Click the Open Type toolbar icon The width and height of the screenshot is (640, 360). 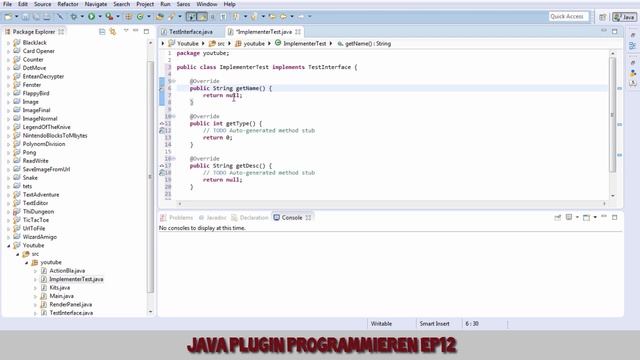point(160,17)
